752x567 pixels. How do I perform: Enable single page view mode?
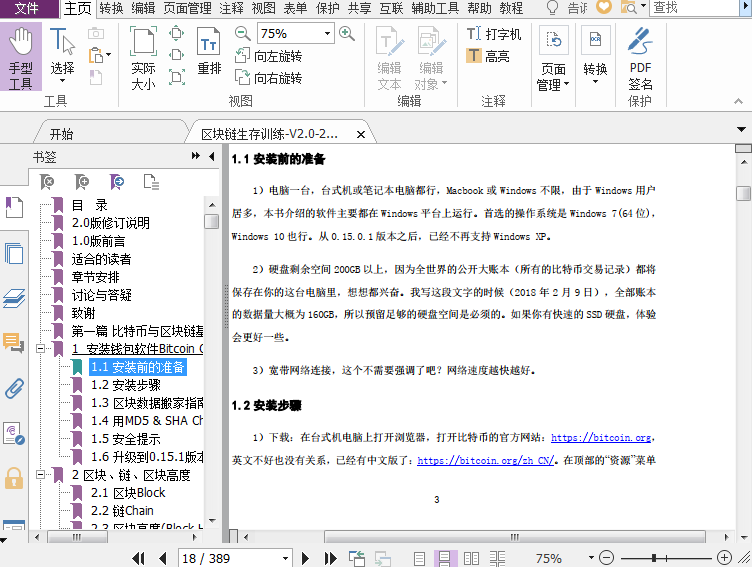[420, 558]
